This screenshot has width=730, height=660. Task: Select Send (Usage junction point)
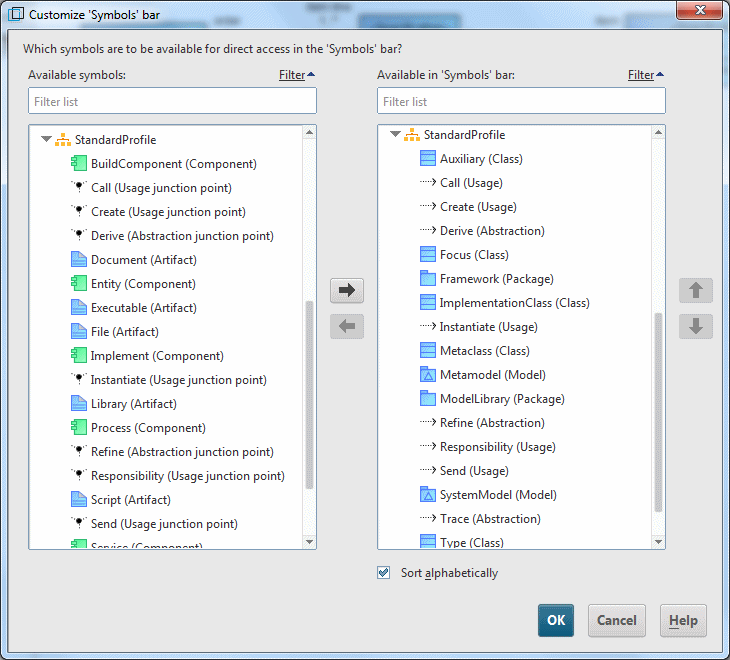(164, 524)
